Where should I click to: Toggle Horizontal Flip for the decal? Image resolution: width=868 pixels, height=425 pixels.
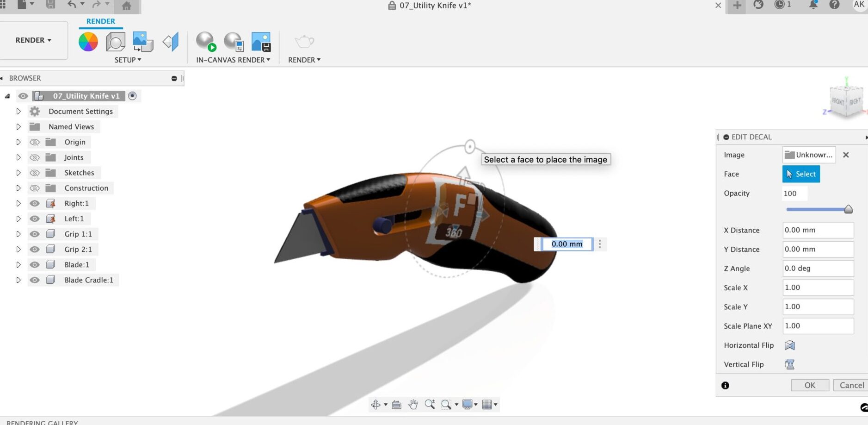tap(789, 345)
